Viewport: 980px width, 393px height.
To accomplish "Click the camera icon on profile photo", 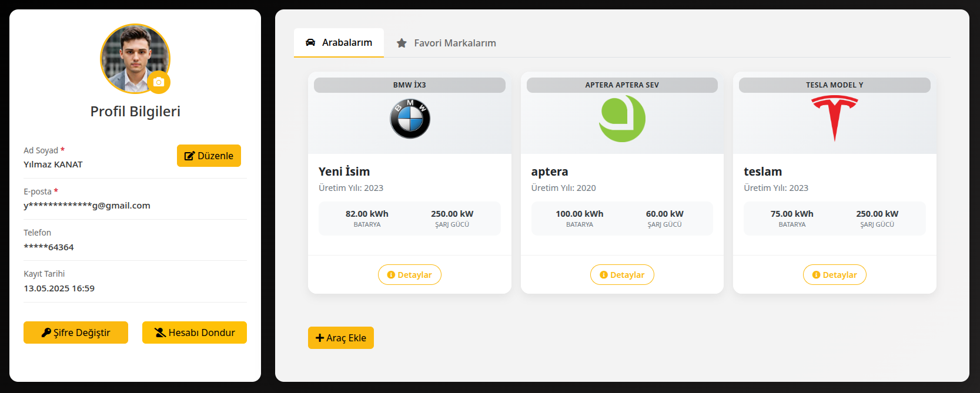I will tap(159, 82).
